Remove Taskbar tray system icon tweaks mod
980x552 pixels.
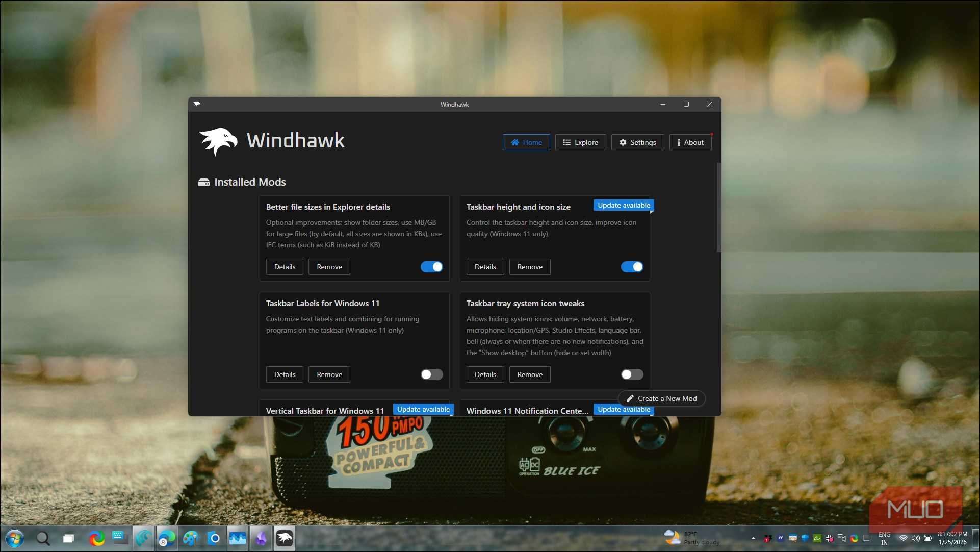click(530, 374)
